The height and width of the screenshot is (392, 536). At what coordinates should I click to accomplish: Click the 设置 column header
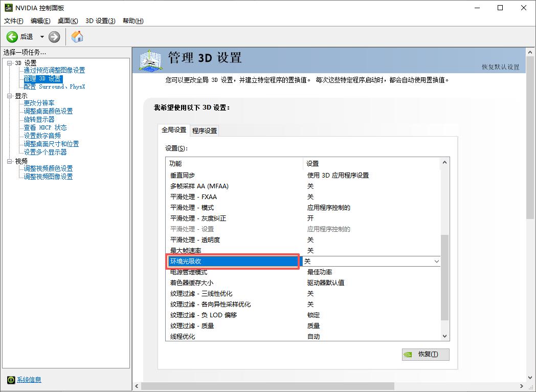click(x=372, y=164)
